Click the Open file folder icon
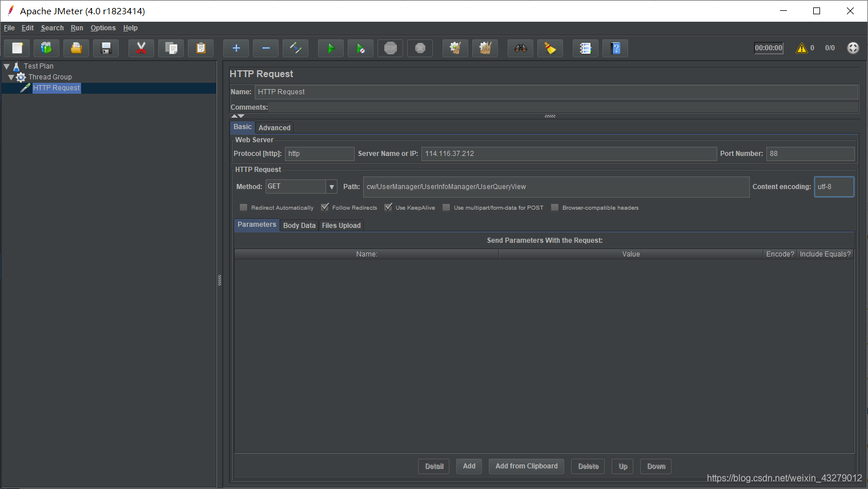The image size is (868, 489). point(77,48)
